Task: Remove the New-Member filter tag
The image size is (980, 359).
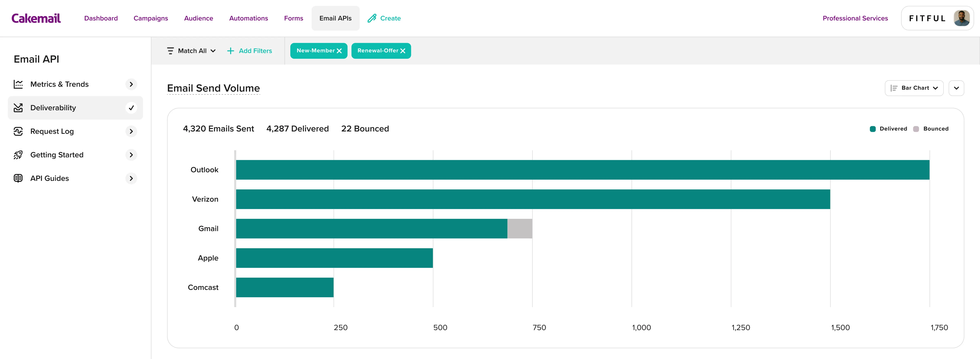Action: 339,51
